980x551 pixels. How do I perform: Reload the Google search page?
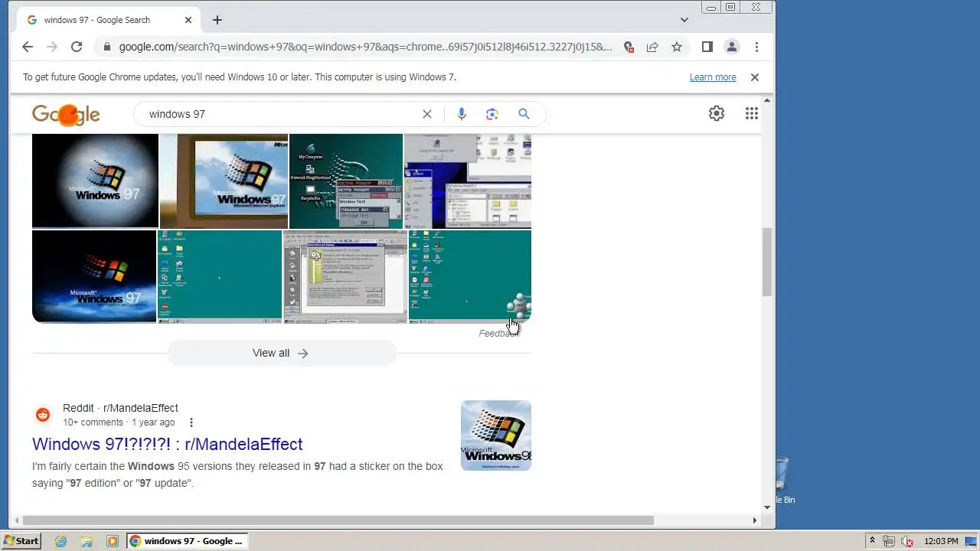[x=77, y=47]
